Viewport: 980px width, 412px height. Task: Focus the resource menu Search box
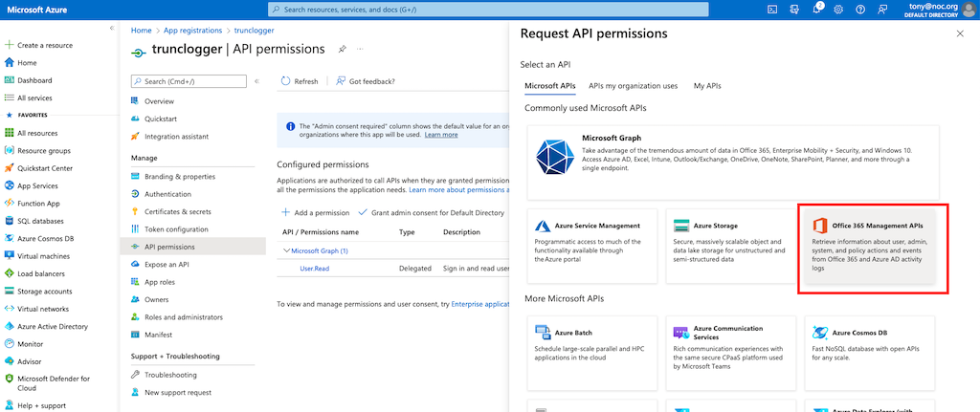click(189, 81)
